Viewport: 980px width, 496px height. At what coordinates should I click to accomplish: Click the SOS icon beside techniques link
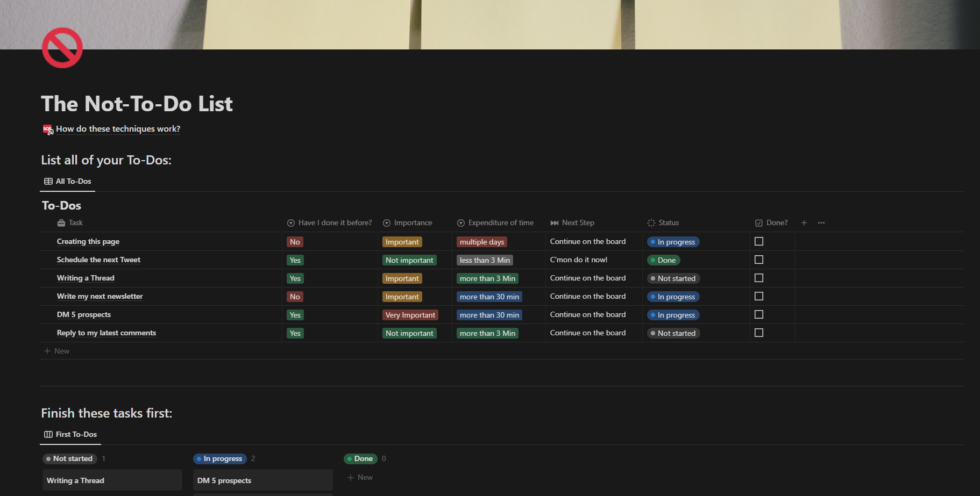pyautogui.click(x=48, y=129)
